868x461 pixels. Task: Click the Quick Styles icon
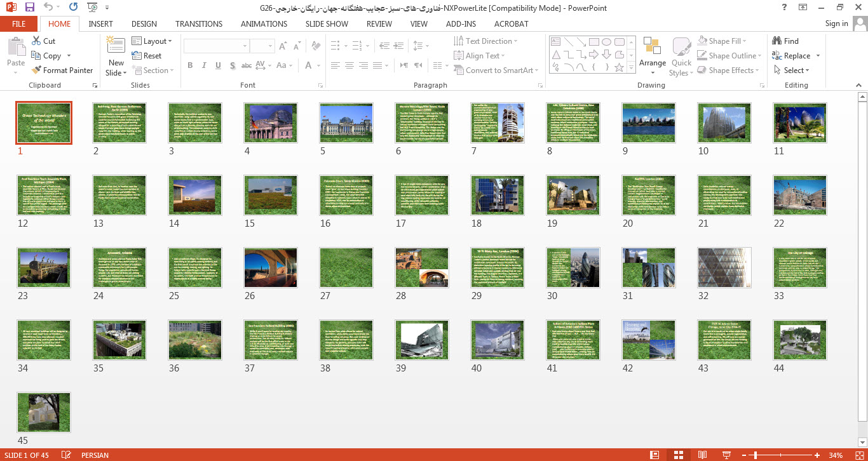pos(681,47)
